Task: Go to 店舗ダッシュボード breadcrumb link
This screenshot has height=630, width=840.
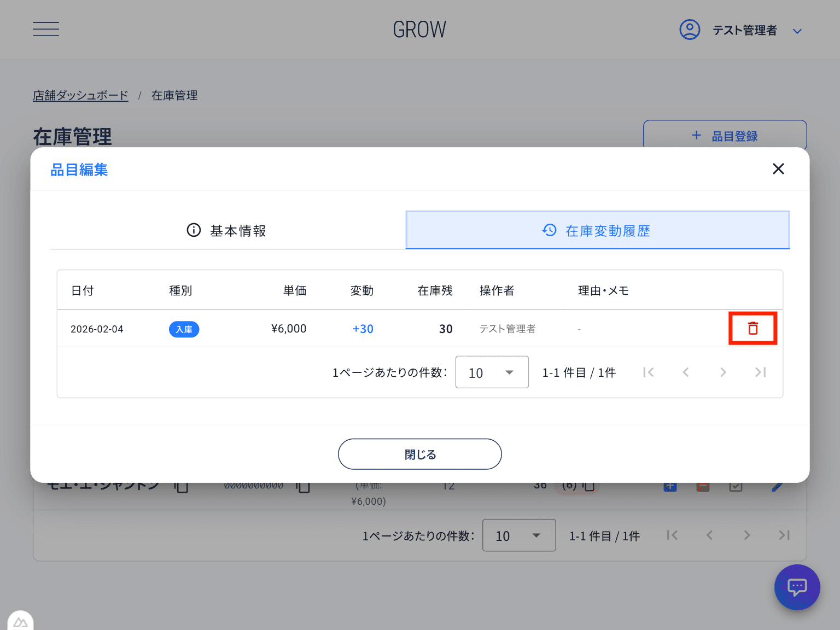Action: (80, 95)
